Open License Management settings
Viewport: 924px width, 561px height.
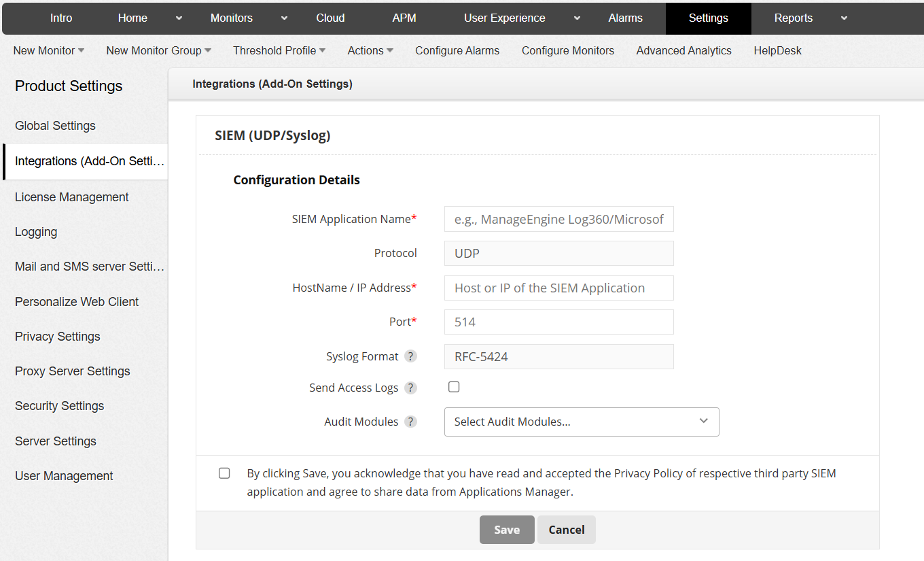(x=71, y=197)
